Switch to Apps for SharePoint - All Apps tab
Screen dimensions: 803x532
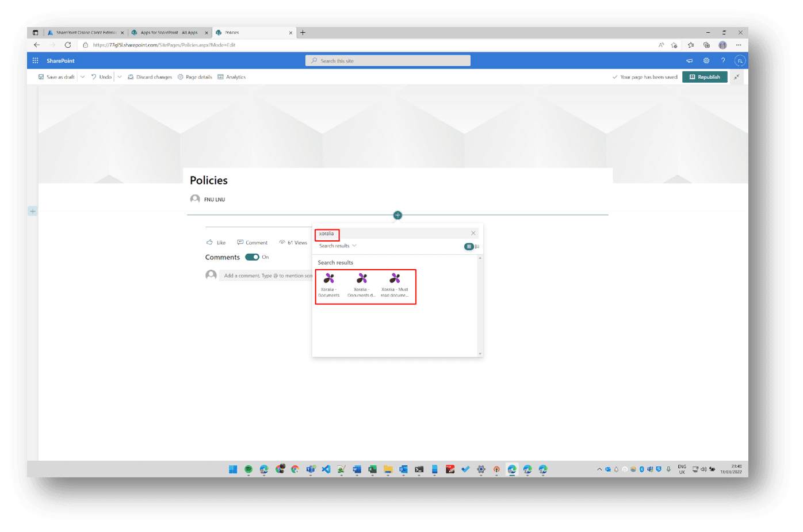click(x=169, y=33)
